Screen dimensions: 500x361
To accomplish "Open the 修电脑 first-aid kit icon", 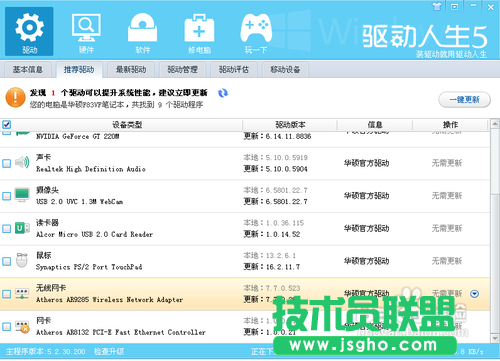I will click(x=199, y=32).
